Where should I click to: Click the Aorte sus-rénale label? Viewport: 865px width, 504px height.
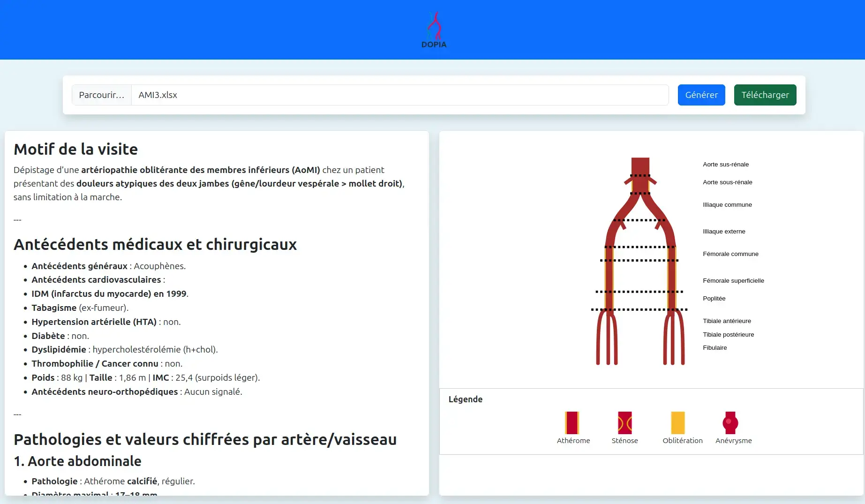(725, 165)
